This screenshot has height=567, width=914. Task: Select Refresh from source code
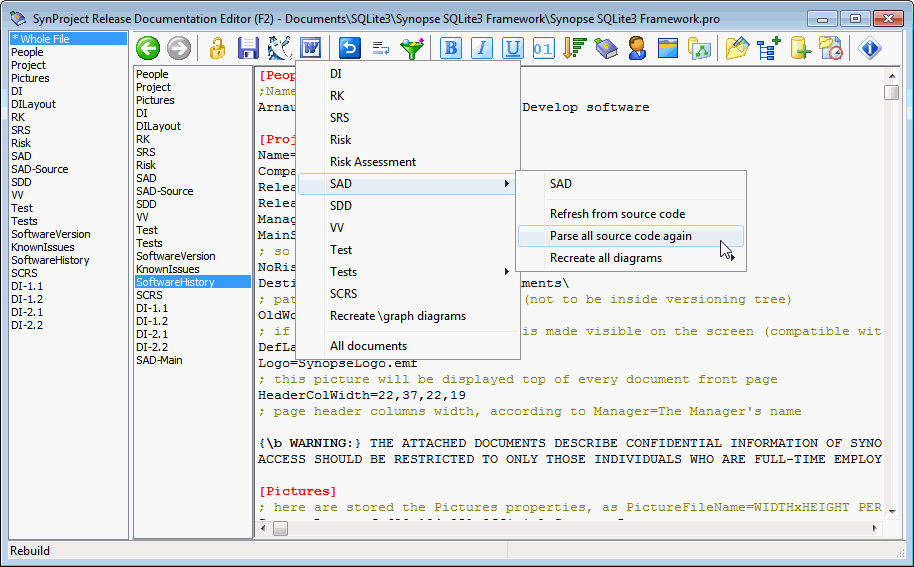[x=617, y=214]
